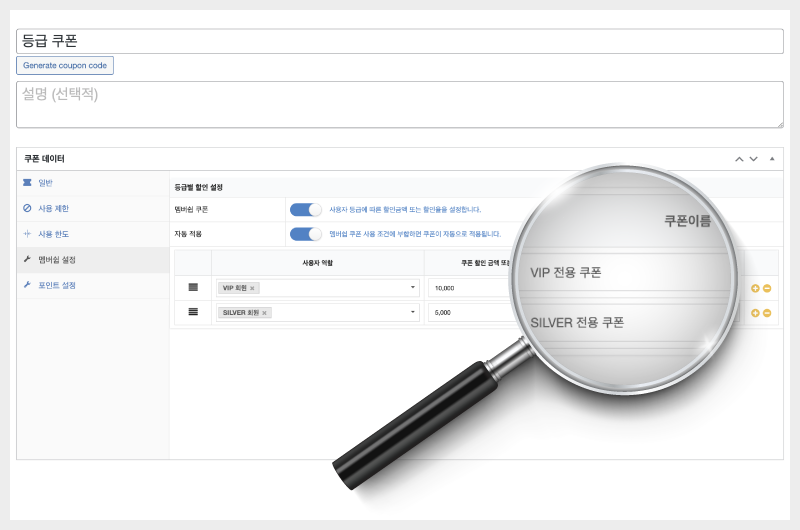Click the SILVER 회원 row reorder handle
The image size is (800, 530).
tap(193, 312)
